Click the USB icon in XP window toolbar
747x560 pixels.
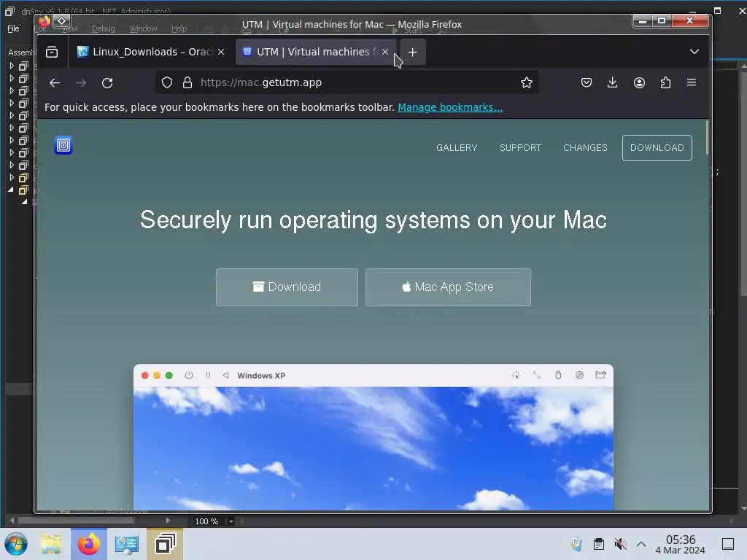click(558, 375)
